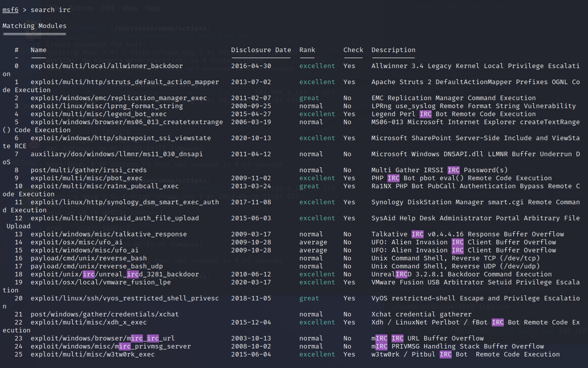The width and height of the screenshot is (588, 368).
Task: Click 'mIRC IRC URL Buffer Overflow' description
Action: pyautogui.click(x=428, y=338)
